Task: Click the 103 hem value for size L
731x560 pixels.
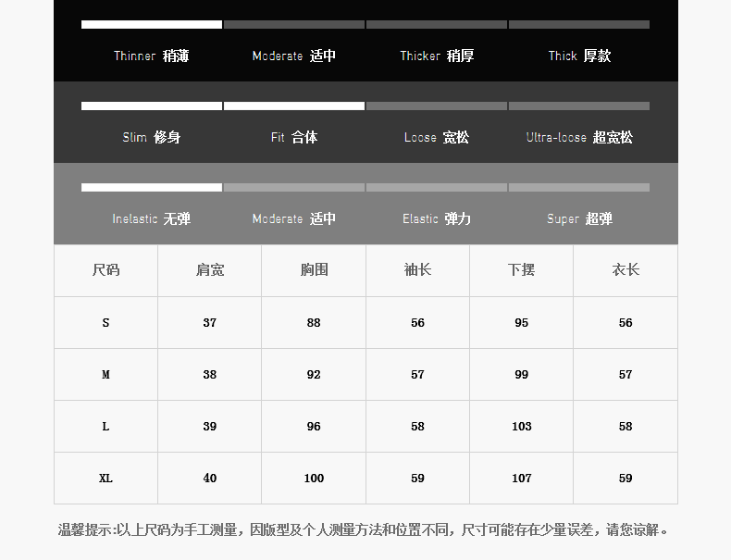Action: [522, 427]
